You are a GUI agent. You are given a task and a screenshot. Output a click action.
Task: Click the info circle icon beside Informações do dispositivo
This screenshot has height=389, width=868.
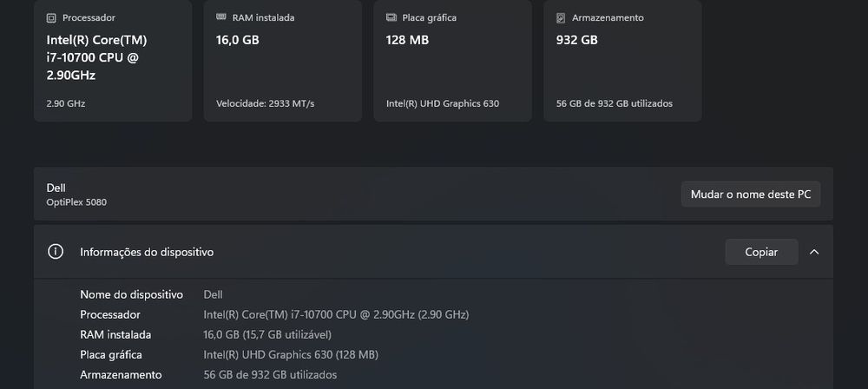pyautogui.click(x=55, y=252)
